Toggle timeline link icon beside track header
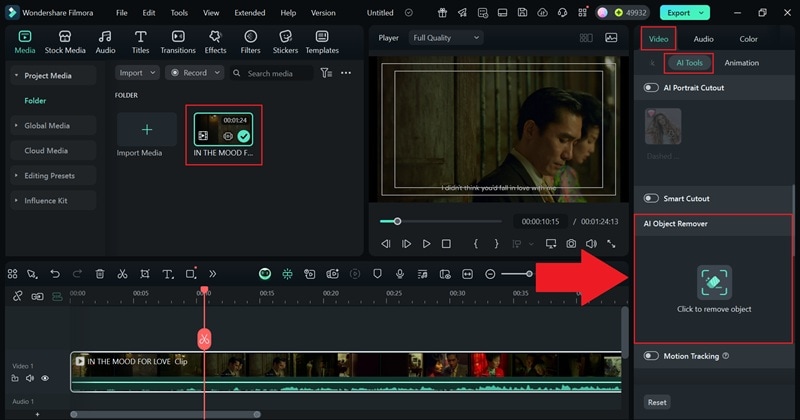This screenshot has height=420, width=800. [37, 296]
